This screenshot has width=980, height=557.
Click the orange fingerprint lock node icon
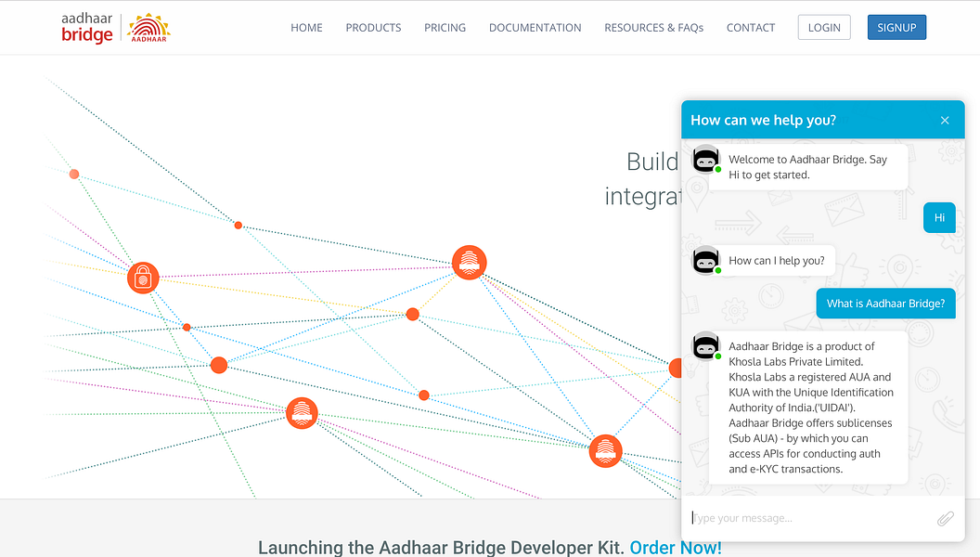pyautogui.click(x=143, y=278)
